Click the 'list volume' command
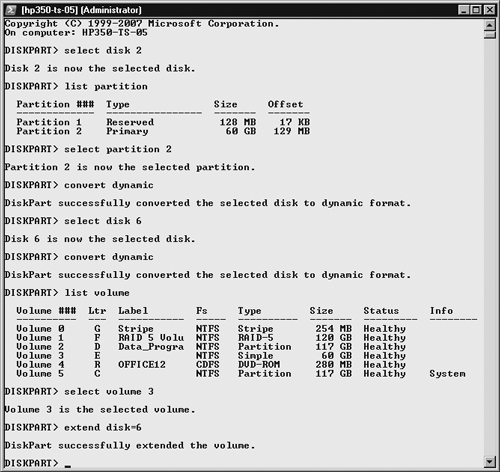500x472 pixels. [x=97, y=293]
